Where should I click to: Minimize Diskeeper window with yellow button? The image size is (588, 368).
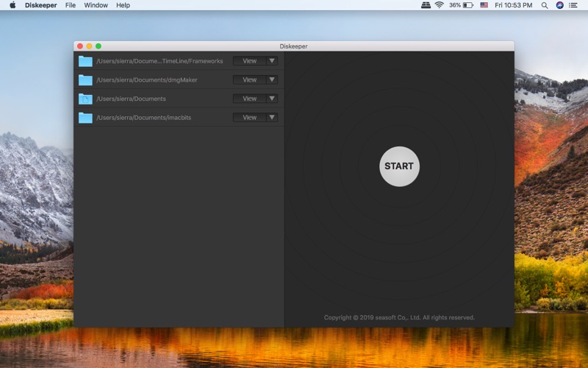(x=89, y=46)
